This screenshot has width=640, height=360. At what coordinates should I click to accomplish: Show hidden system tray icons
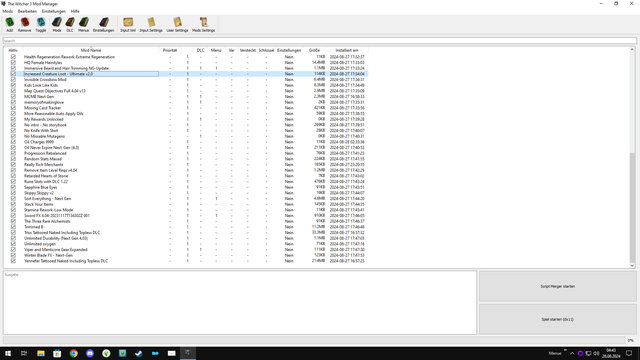tap(572, 353)
